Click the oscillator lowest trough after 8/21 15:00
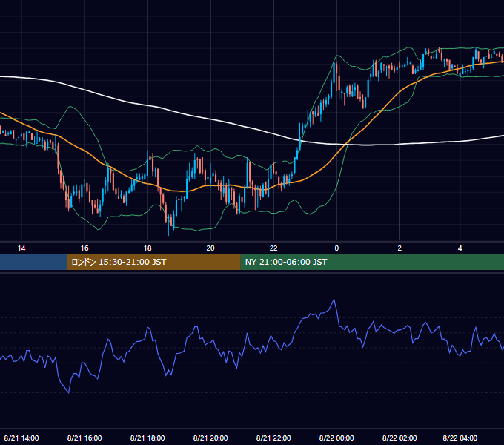Image resolution: width=504 pixels, height=445 pixels. tap(68, 392)
